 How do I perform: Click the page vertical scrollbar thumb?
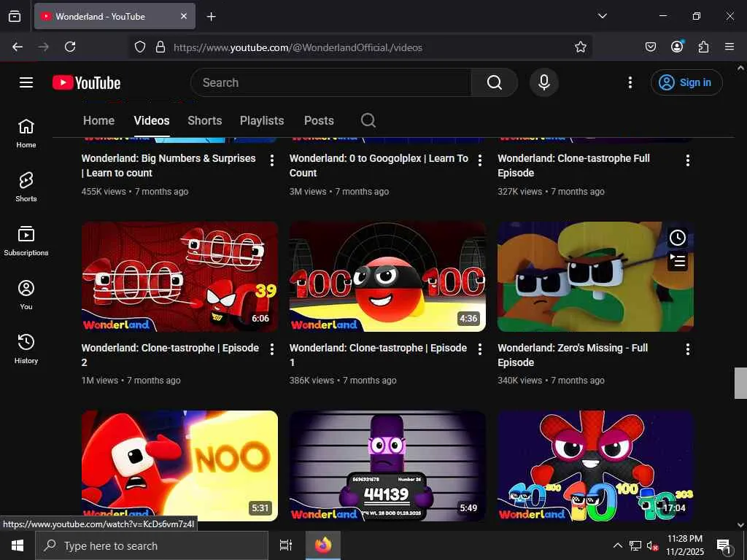[x=740, y=383]
